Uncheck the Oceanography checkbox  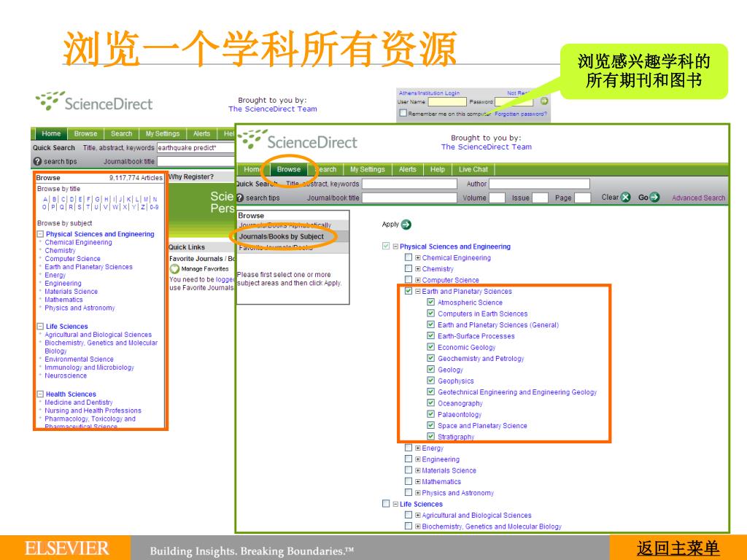[x=430, y=402]
